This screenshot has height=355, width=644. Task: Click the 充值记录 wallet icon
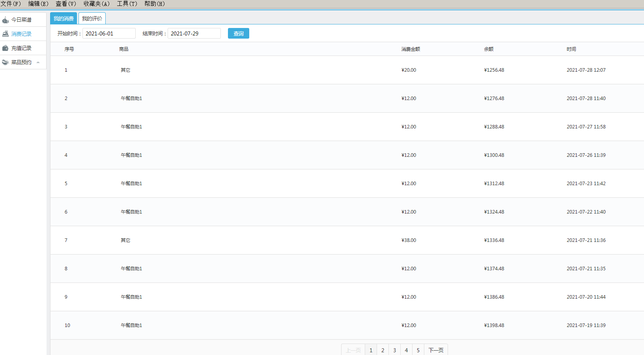(x=6, y=48)
